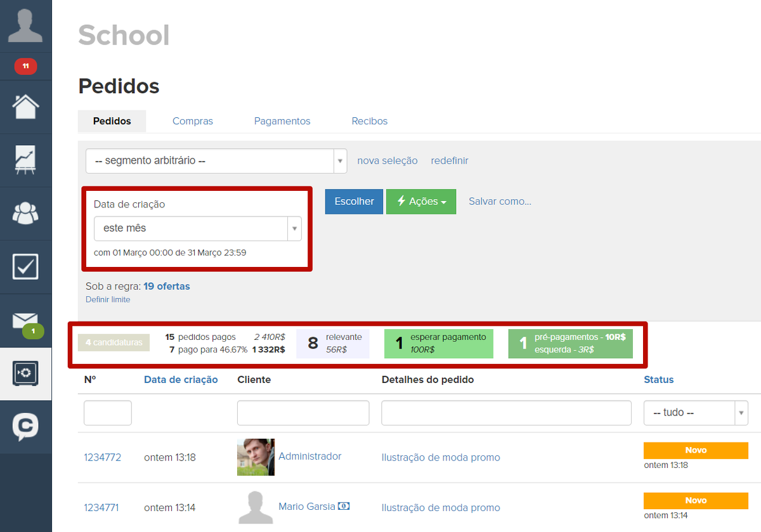Click the Salvar como link
Screen dimensions: 761x532
(500, 202)
